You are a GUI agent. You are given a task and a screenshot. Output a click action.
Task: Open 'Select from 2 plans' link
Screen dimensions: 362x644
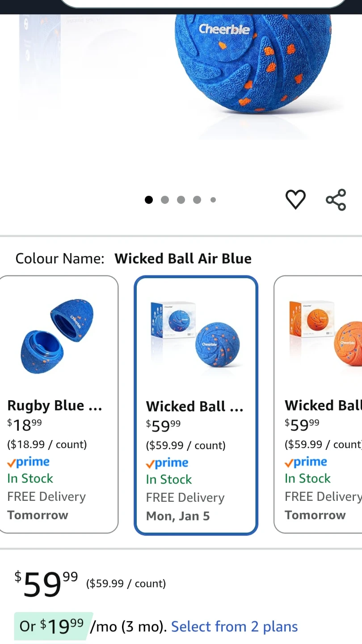tap(234, 627)
